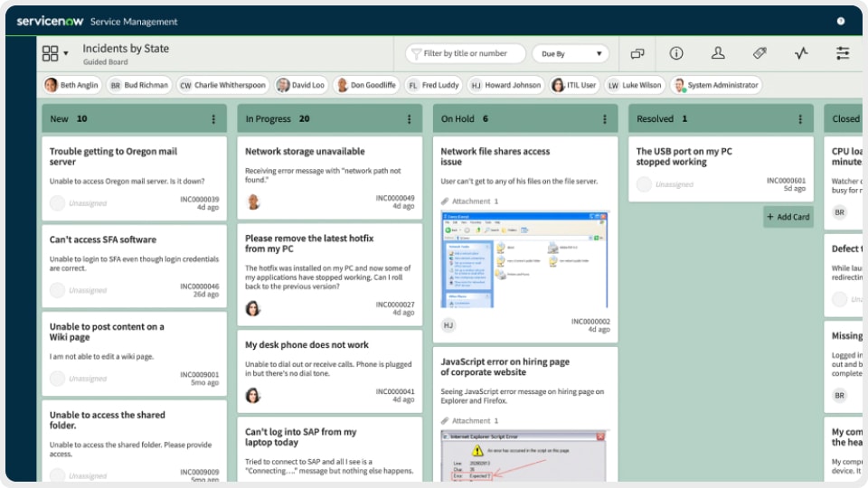Viewport: 868px width, 488px height.
Task: Toggle the Fred Luddy user filter
Action: coord(432,85)
